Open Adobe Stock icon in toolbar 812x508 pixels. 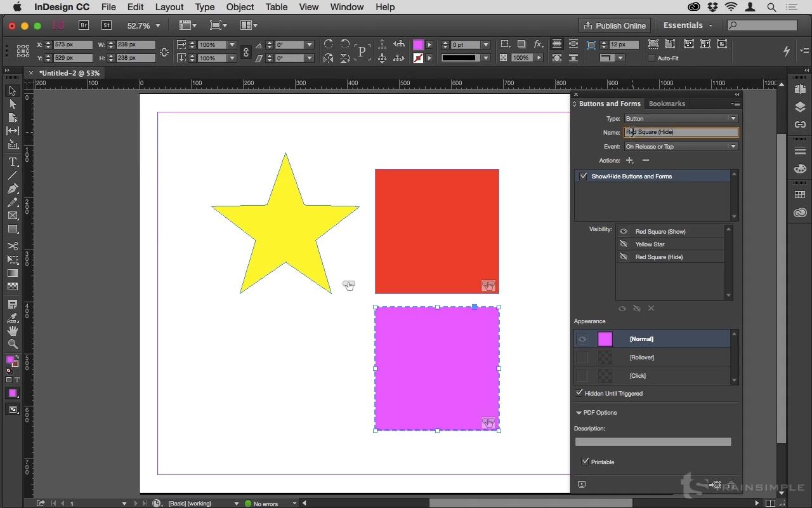pos(107,25)
